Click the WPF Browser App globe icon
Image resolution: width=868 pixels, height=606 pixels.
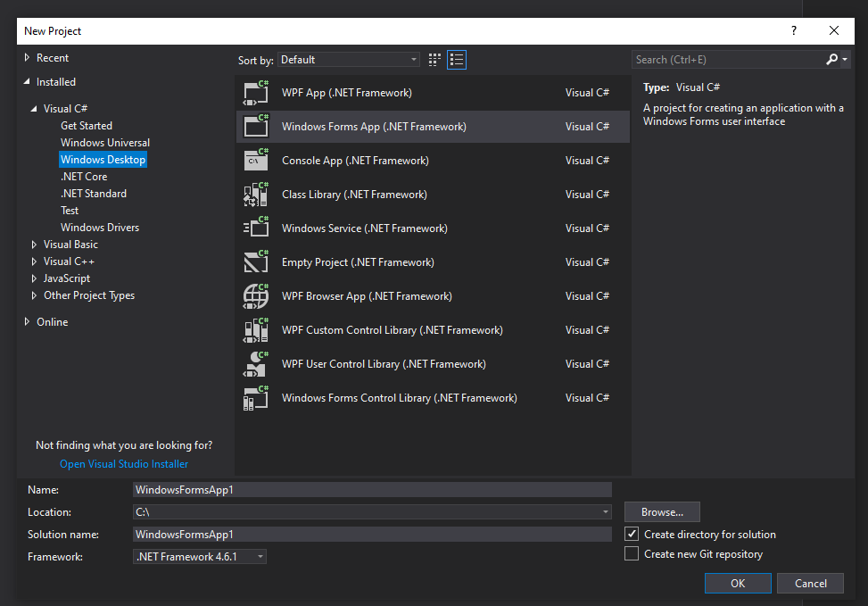click(256, 295)
